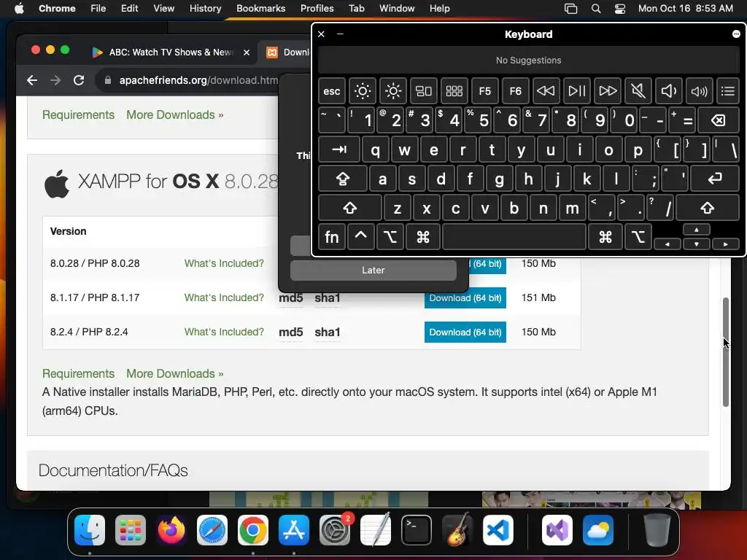The image size is (747, 560).
Task: Tap the list key at the end of function row
Action: click(x=727, y=91)
